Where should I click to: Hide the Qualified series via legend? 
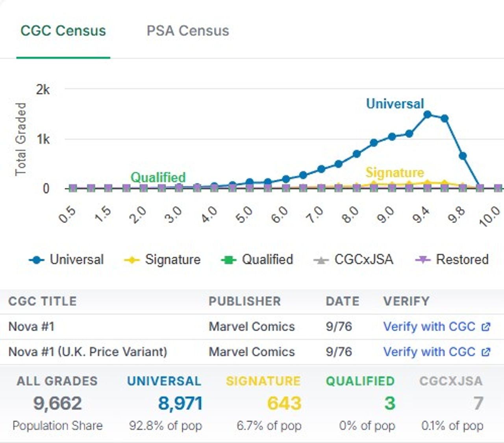point(267,259)
